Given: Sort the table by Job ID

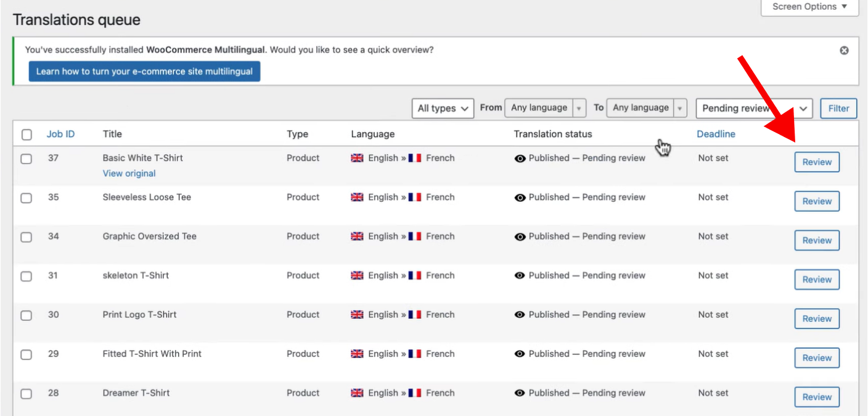Looking at the screenshot, I should pos(60,134).
